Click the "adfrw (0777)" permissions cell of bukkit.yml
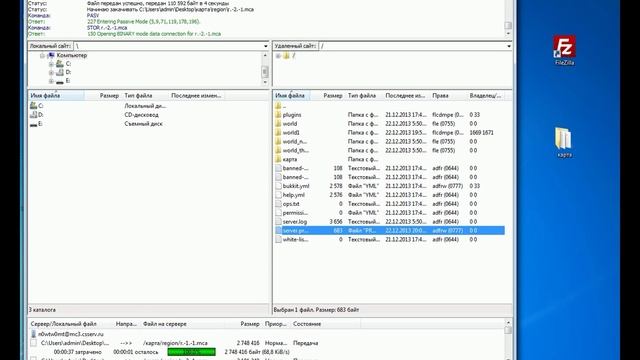The image size is (640, 360). click(447, 186)
